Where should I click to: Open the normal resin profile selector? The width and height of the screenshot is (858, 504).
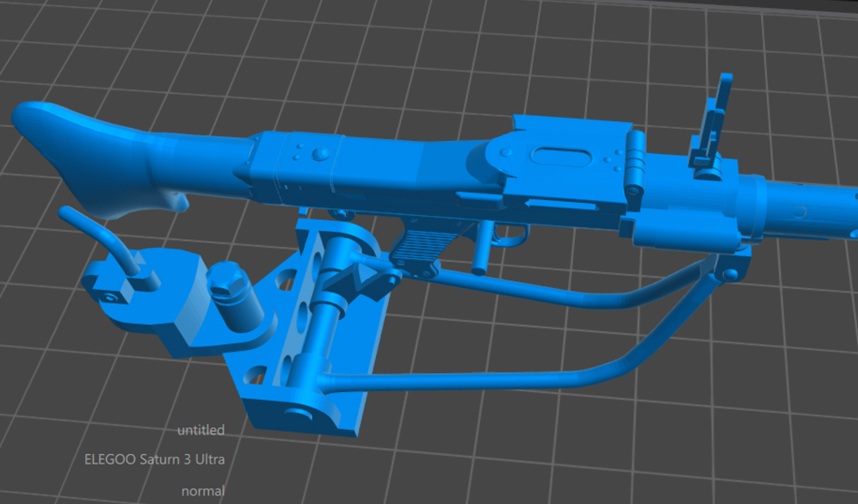tap(201, 492)
